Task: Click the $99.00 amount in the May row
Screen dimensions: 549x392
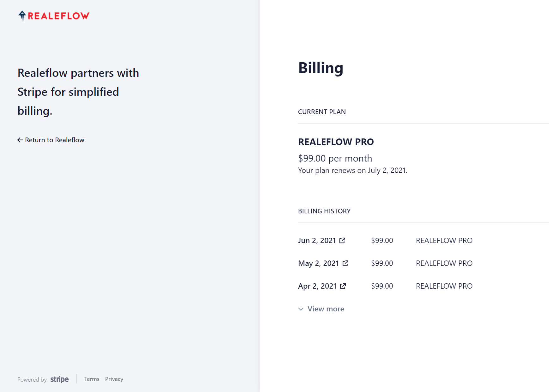Action: click(382, 263)
